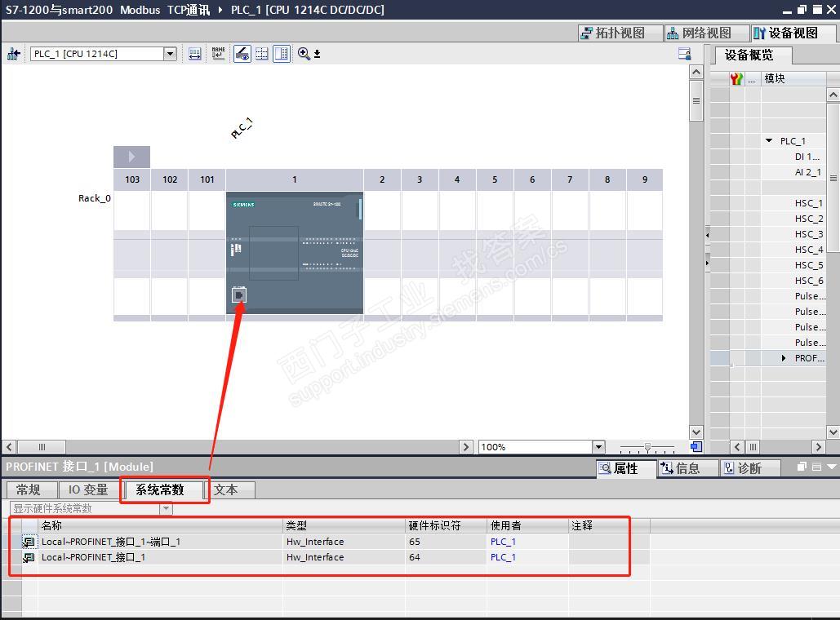
Task: Collapse the overview pane left splitter arrow
Action: [707, 235]
